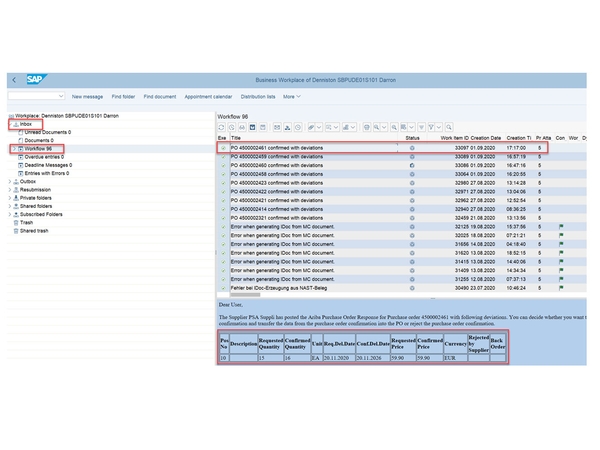The height and width of the screenshot is (450, 600).
Task: Click New message button
Action: click(87, 96)
